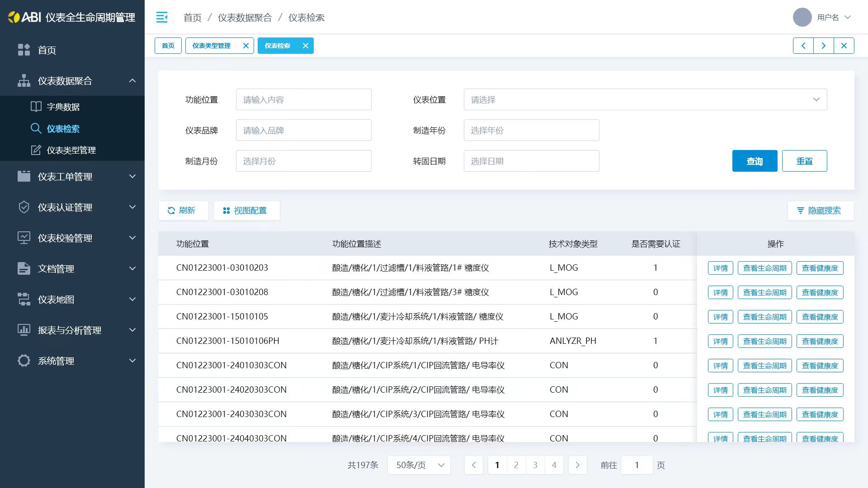Expand the 系统管理 menu chevron
The height and width of the screenshot is (488, 868).
tap(132, 361)
